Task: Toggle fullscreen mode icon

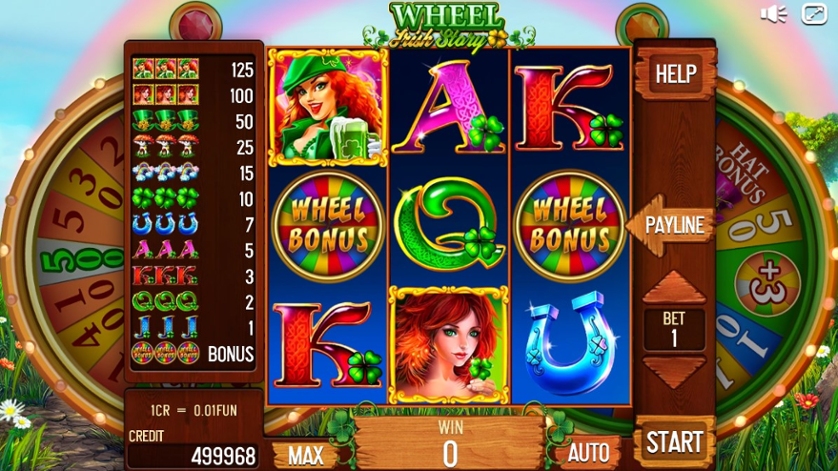Action: (x=814, y=14)
